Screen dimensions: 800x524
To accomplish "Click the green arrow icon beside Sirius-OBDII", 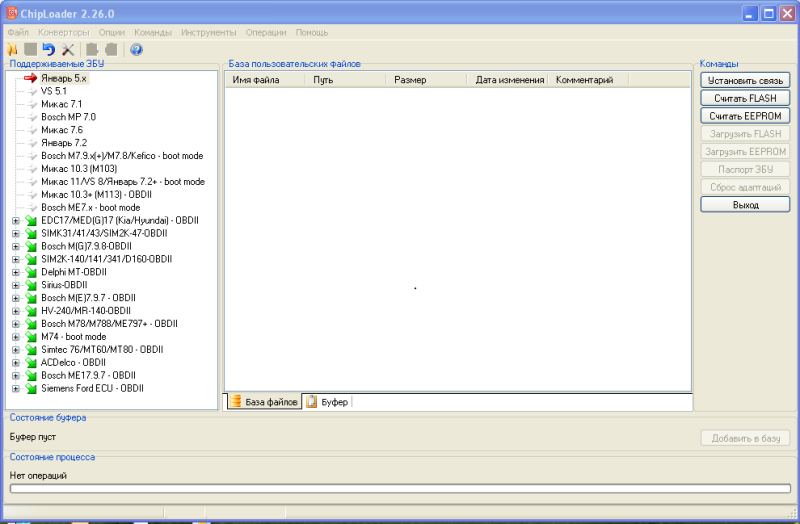I will coord(30,285).
